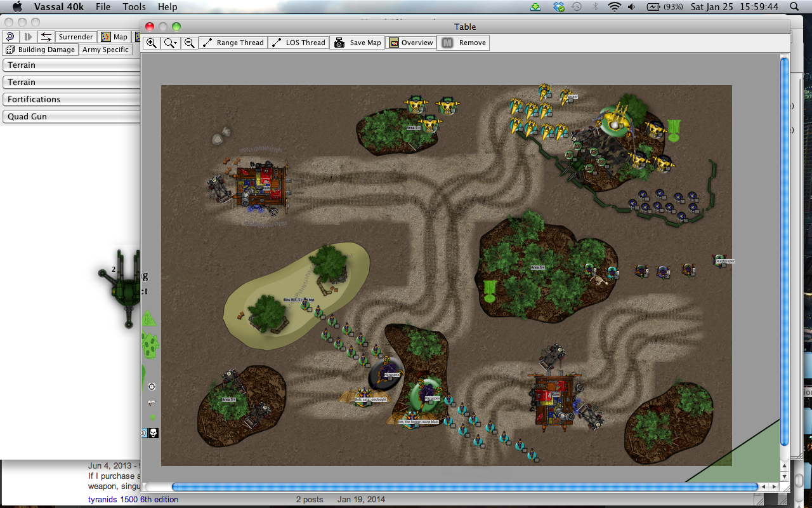Viewport: 812px width, 508px height.
Task: Click the crosshair target marker icon
Action: (152, 387)
